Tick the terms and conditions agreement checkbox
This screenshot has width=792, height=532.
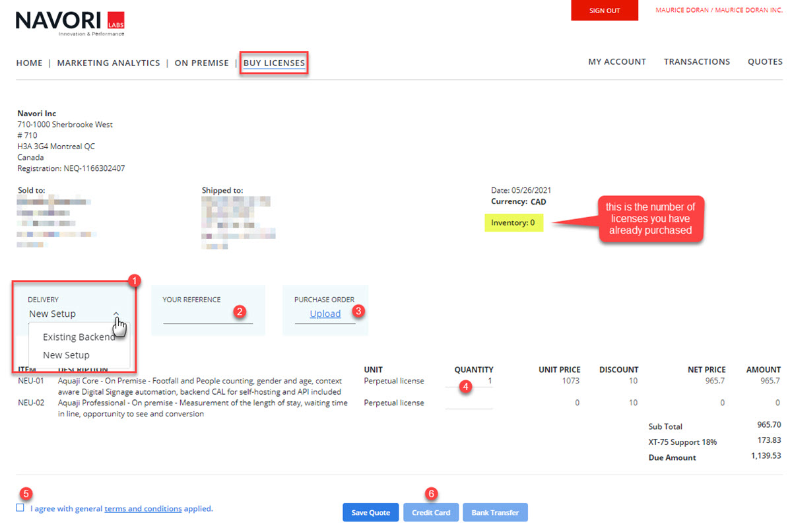click(x=20, y=508)
